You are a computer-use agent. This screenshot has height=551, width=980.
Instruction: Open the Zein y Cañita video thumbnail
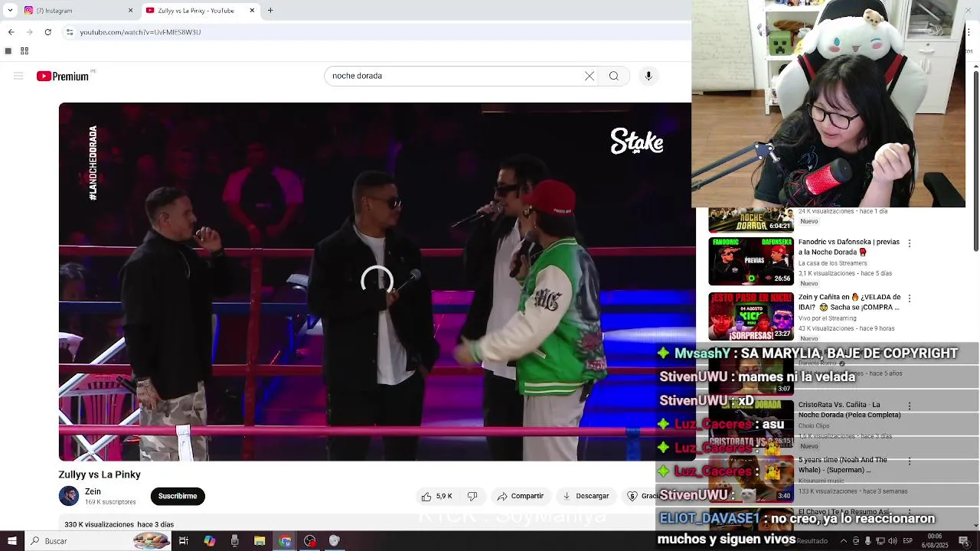pos(751,316)
